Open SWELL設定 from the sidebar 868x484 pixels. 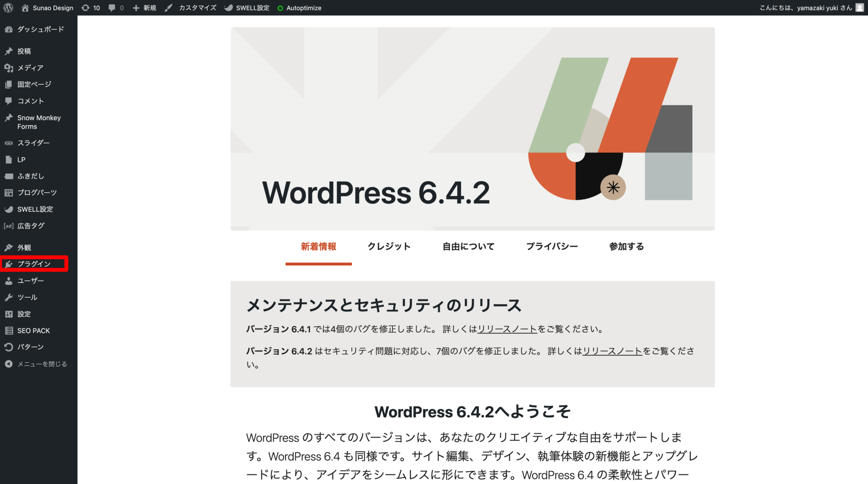pos(35,209)
